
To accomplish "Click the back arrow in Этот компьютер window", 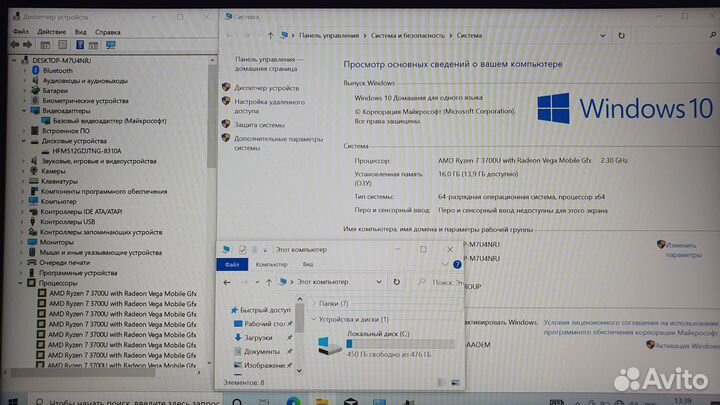I will click(x=227, y=282).
